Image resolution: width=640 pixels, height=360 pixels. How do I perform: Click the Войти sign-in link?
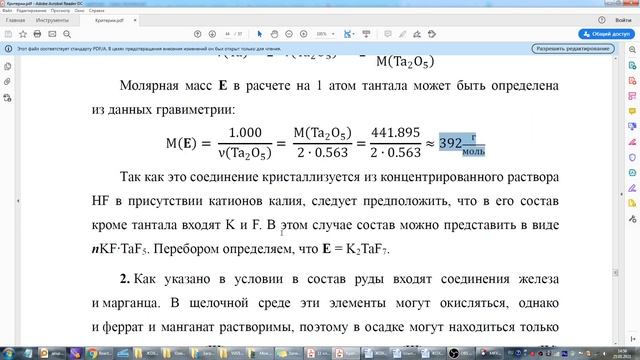click(x=623, y=20)
